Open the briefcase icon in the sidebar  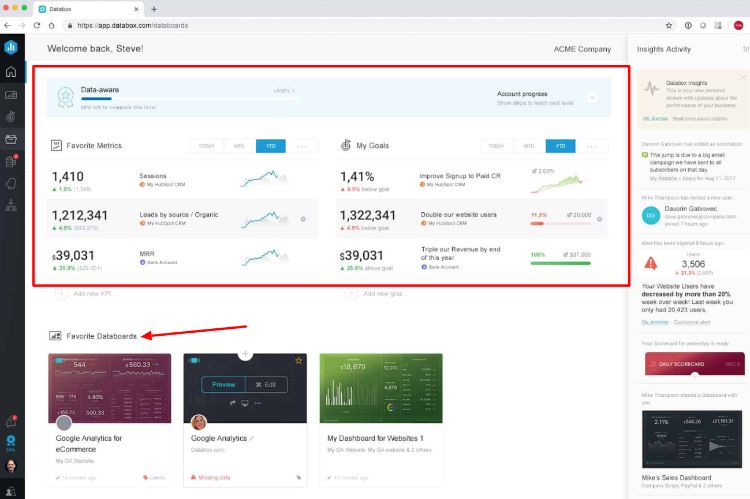[x=11, y=139]
